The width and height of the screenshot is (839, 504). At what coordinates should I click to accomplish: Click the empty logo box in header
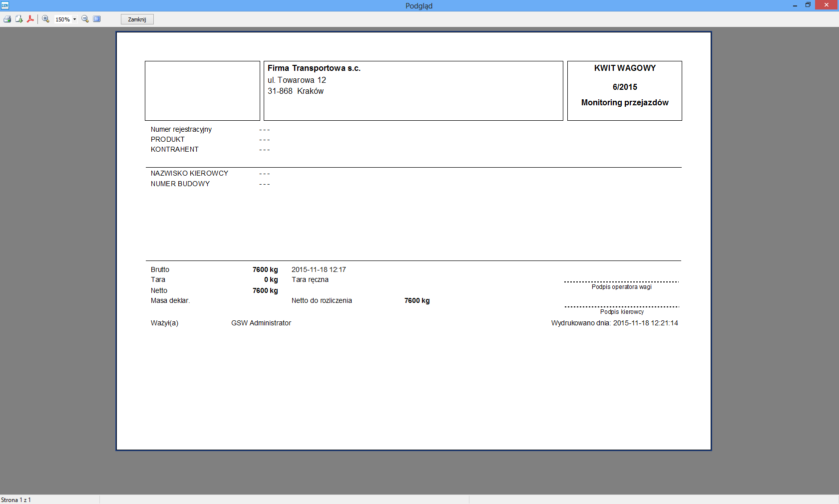[202, 91]
